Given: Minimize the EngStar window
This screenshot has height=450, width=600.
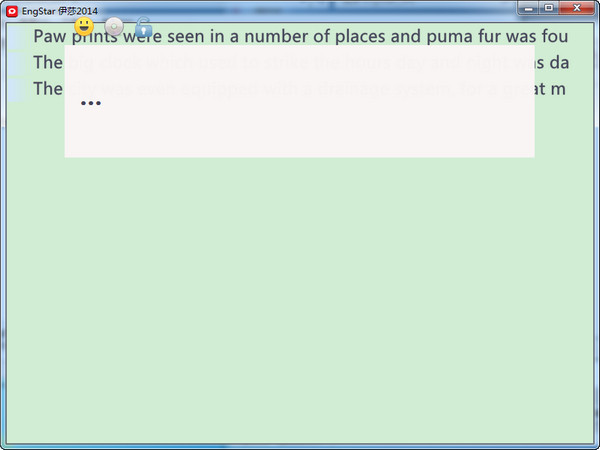Looking at the screenshot, I should pos(529,8).
